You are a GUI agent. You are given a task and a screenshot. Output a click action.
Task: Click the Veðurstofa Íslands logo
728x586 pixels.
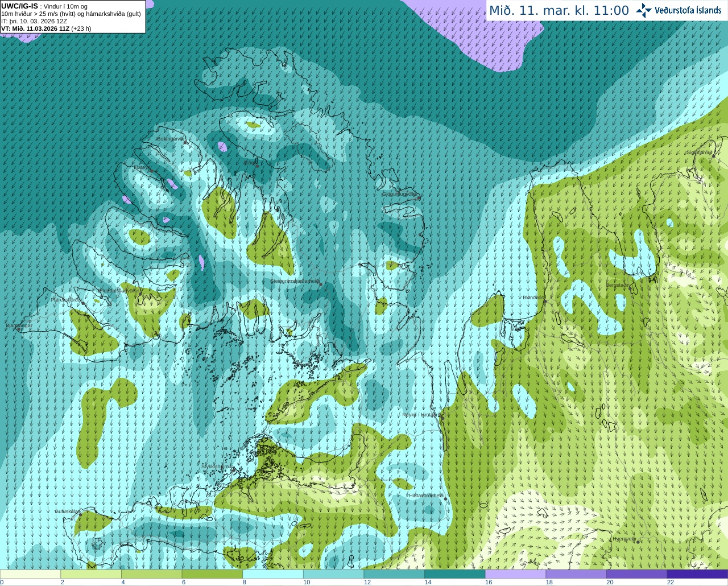click(679, 10)
